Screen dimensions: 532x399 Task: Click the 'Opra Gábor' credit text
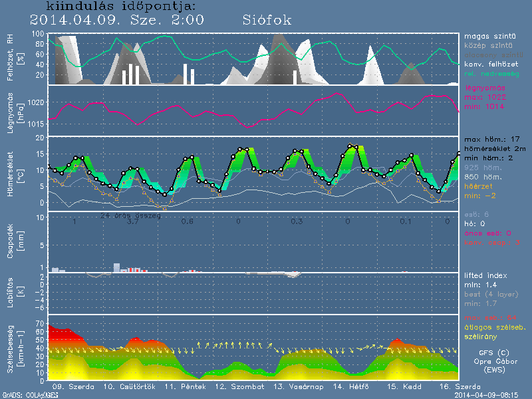pyautogui.click(x=495, y=362)
